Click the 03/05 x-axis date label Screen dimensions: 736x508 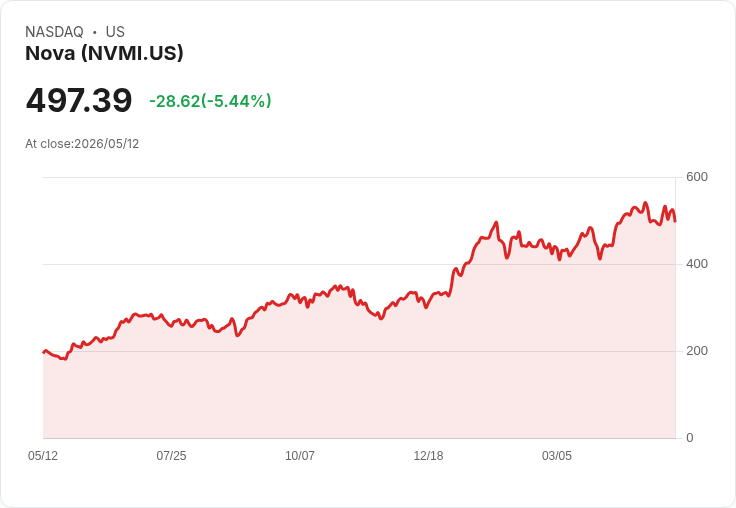[x=557, y=456]
